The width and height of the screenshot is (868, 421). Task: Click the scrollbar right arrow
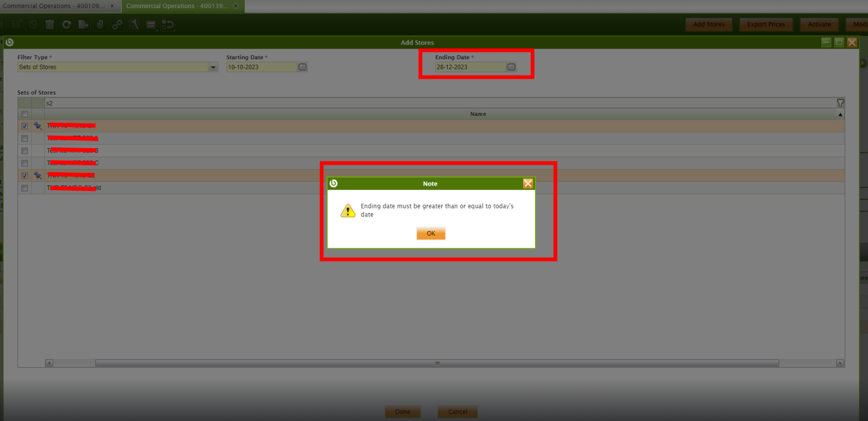[x=840, y=363]
